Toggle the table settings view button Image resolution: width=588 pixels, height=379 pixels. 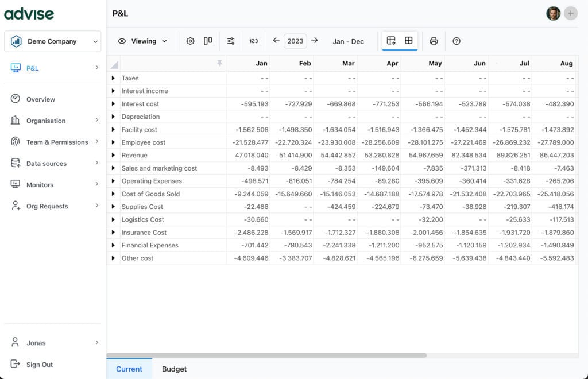[391, 41]
